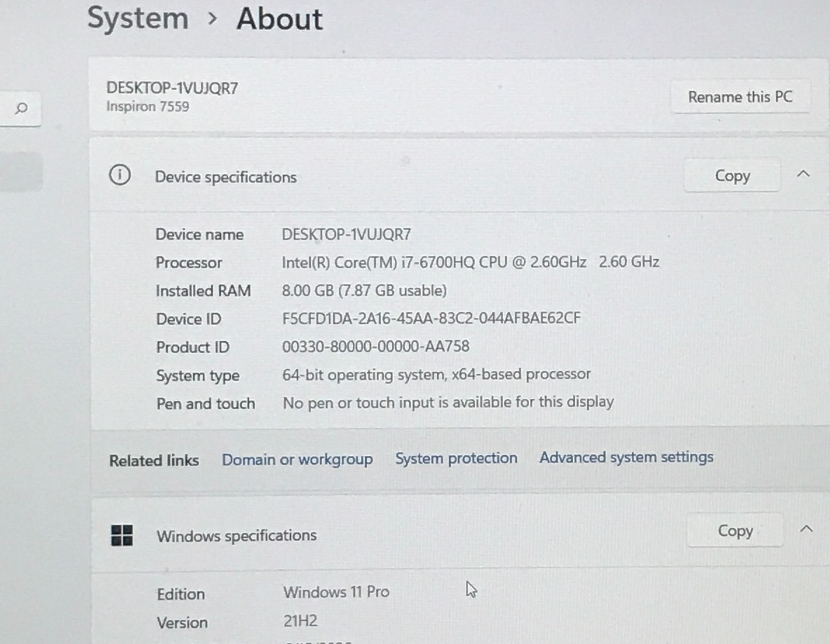Viewport: 830px width, 644px height.
Task: Click the Inspiron 7559 model text
Action: [x=148, y=106]
